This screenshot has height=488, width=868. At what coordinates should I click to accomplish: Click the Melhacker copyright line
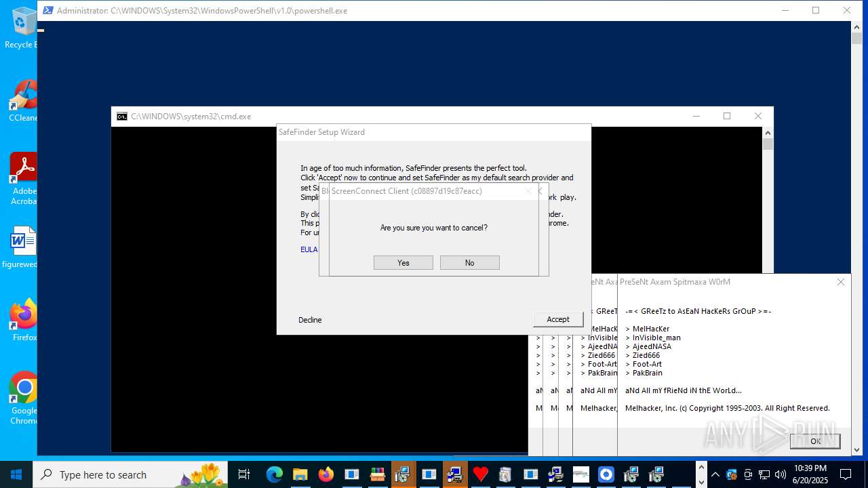point(728,408)
